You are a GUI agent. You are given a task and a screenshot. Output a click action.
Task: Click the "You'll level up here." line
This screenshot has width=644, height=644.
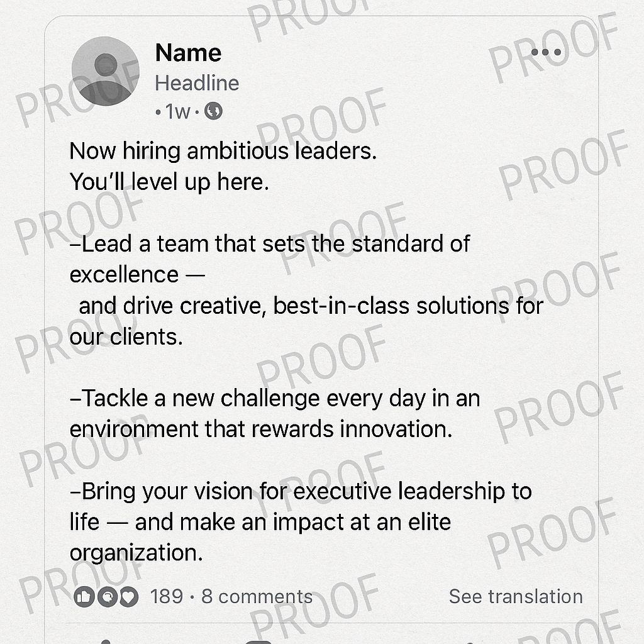[x=169, y=182]
